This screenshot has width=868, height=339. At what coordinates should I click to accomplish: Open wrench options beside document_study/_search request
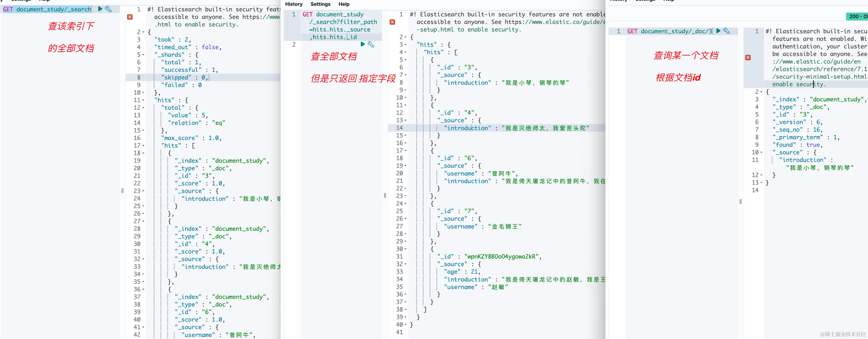(108, 9)
